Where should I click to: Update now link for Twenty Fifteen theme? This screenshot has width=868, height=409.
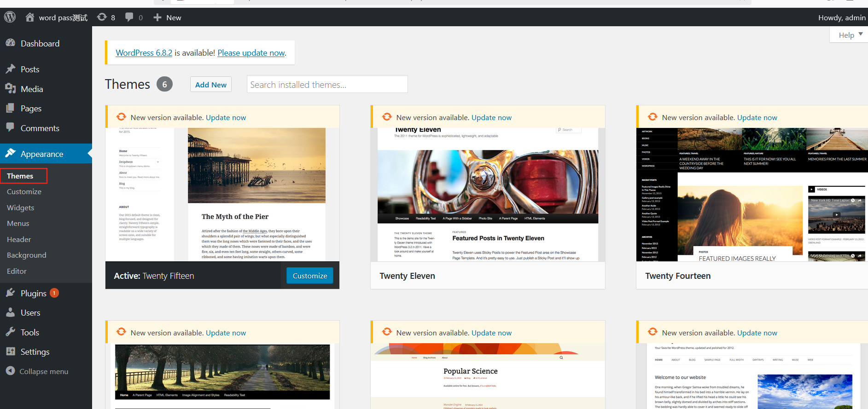(x=226, y=117)
